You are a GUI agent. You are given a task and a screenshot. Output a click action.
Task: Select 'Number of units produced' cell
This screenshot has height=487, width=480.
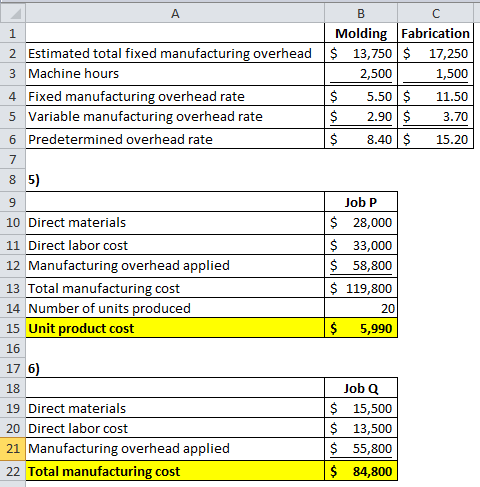pos(175,308)
